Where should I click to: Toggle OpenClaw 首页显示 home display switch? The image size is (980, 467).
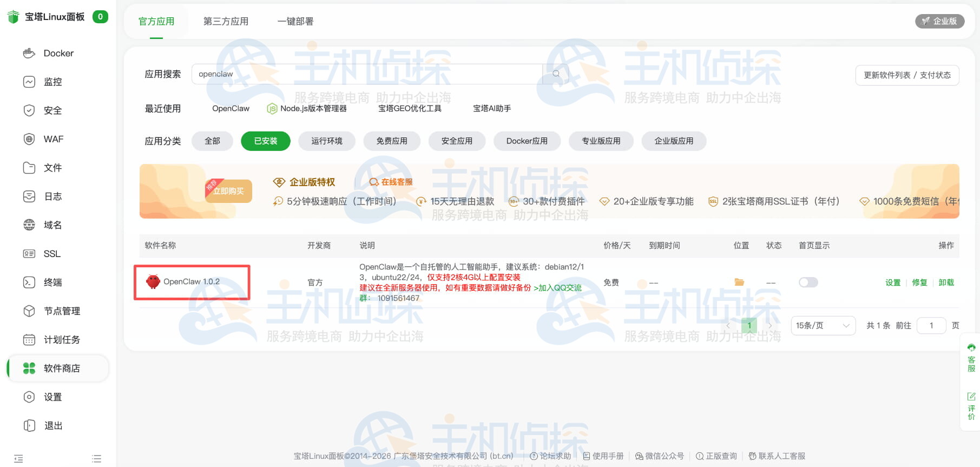point(808,282)
